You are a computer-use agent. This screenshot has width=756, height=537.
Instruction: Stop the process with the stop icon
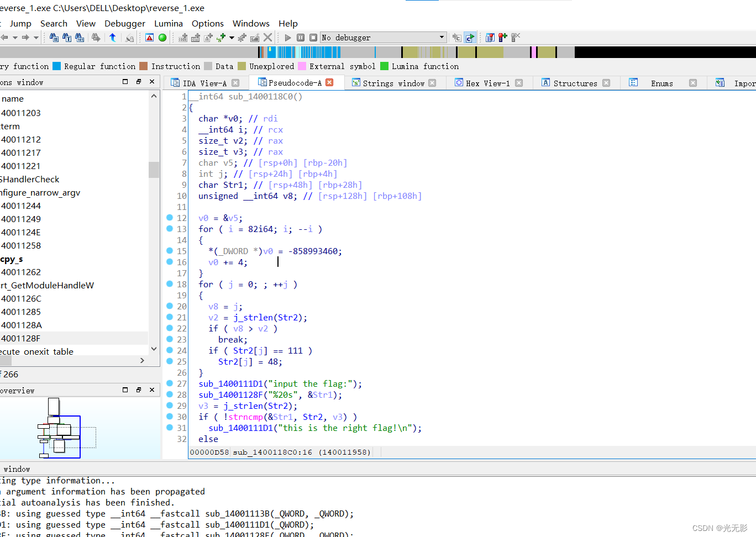(313, 37)
